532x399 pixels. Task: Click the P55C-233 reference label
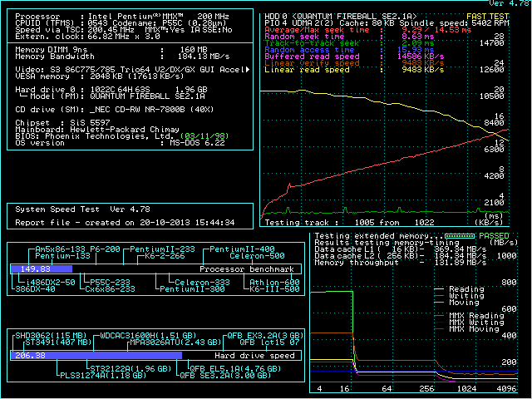(x=110, y=283)
